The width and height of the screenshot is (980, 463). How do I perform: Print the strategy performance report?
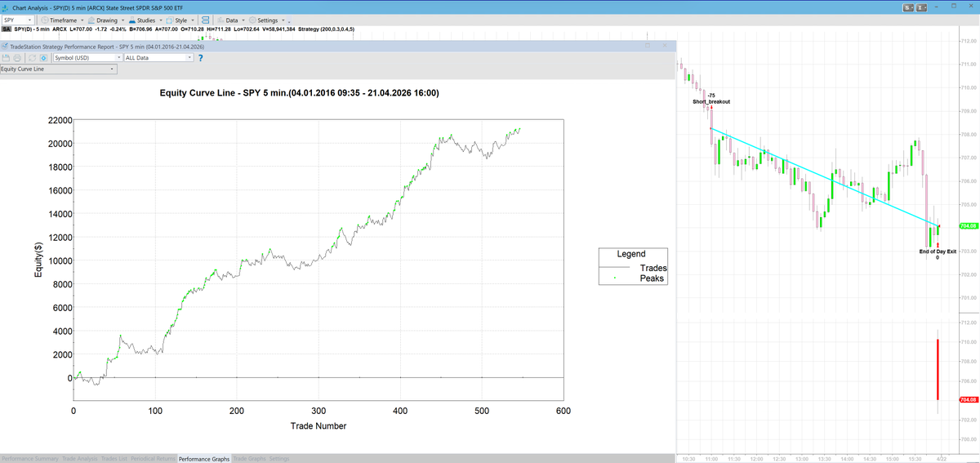point(17,58)
